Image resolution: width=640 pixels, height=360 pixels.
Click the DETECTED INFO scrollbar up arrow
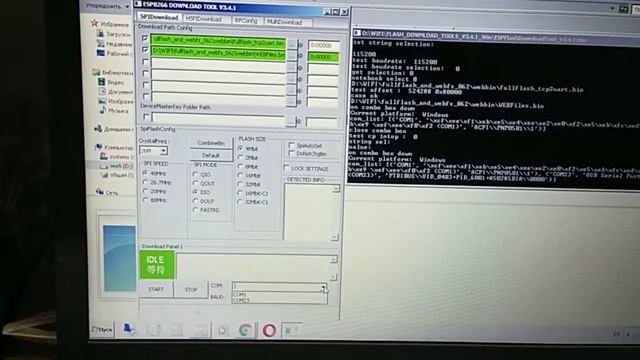pyautogui.click(x=336, y=189)
